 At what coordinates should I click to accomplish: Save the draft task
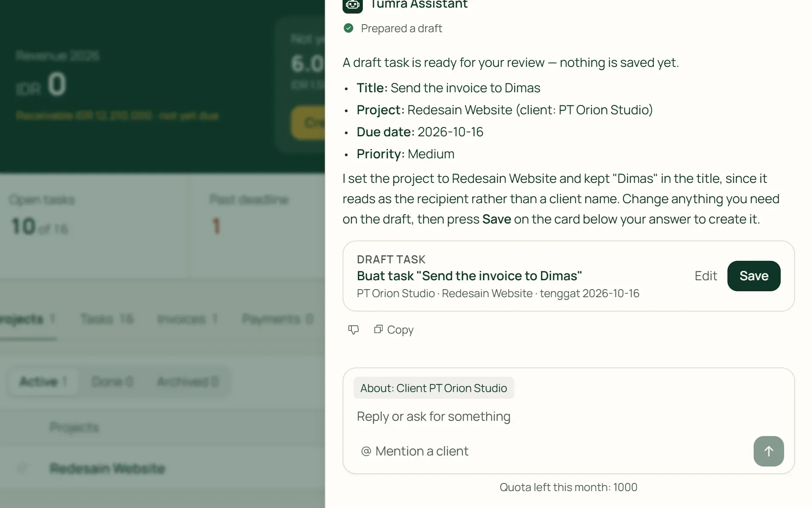pos(754,276)
